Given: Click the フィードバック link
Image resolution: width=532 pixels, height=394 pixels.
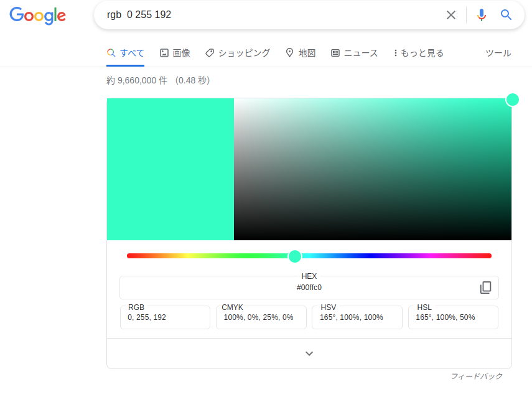Looking at the screenshot, I should click(477, 376).
